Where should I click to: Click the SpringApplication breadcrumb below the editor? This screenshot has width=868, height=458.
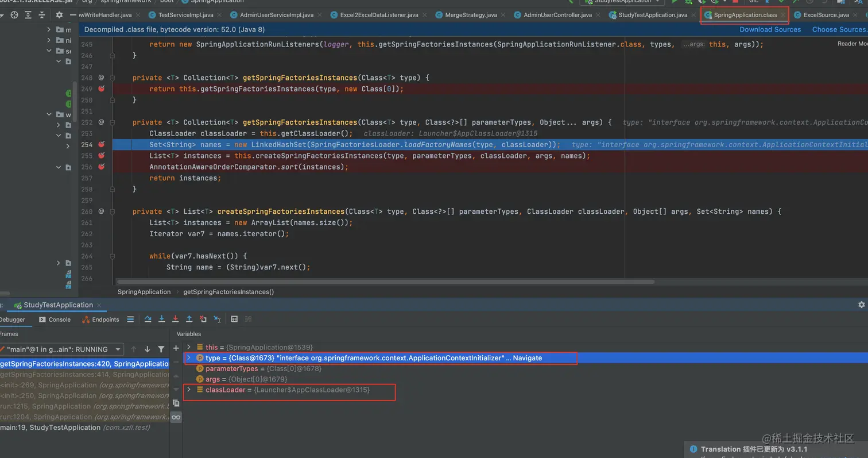point(144,292)
